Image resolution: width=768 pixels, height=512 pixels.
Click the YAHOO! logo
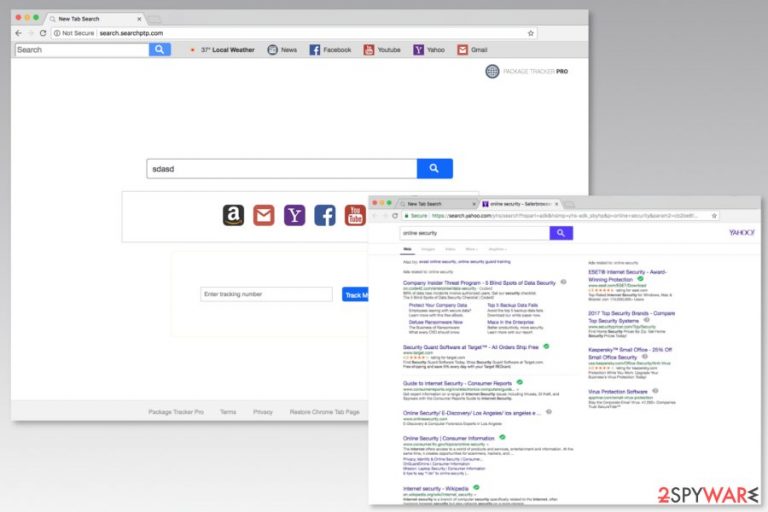pyautogui.click(x=742, y=233)
